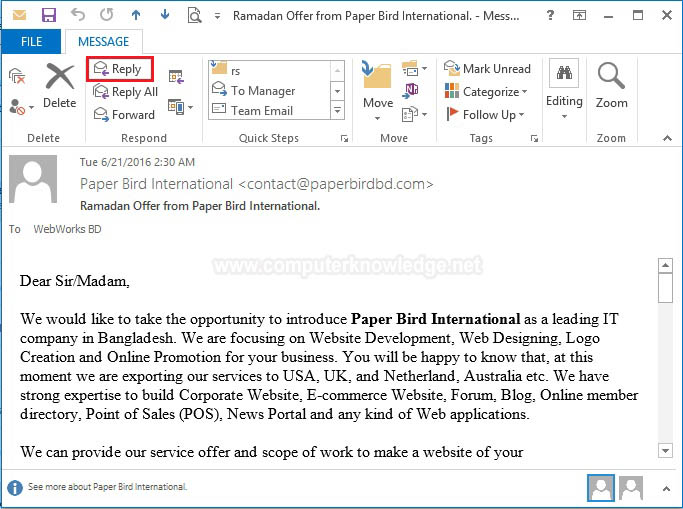Open Print Preview icon in quick access toolbar
This screenshot has width=683, height=509.
pyautogui.click(x=194, y=16)
